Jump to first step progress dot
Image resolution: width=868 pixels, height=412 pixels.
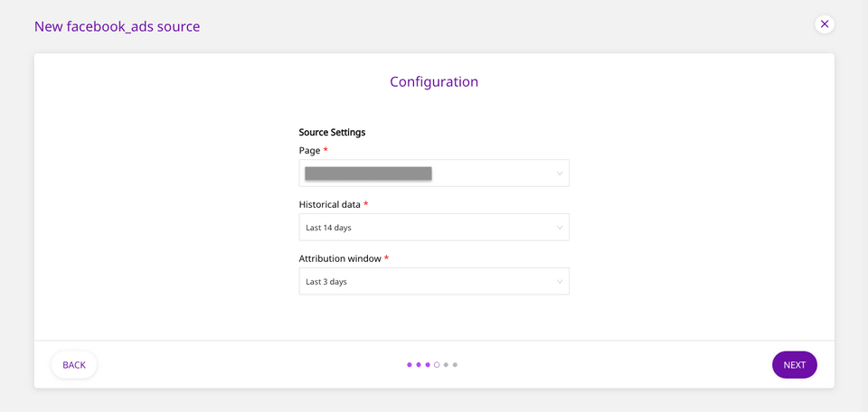[410, 365]
